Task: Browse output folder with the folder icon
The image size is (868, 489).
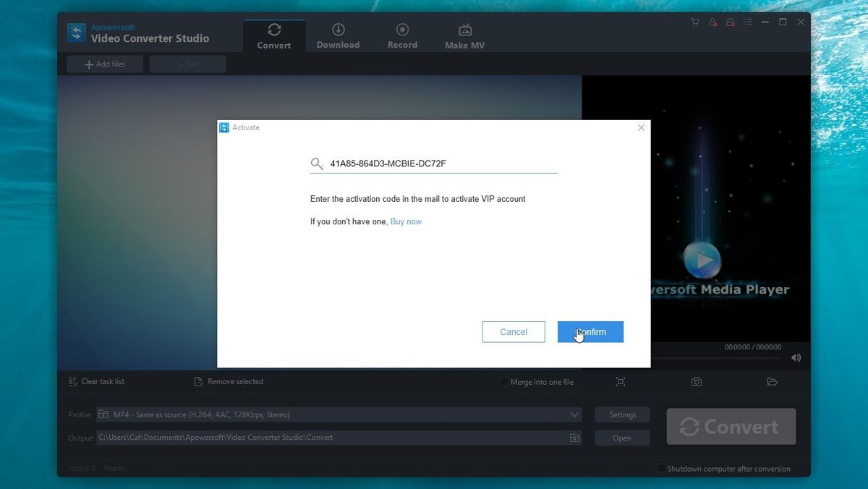Action: [x=575, y=438]
